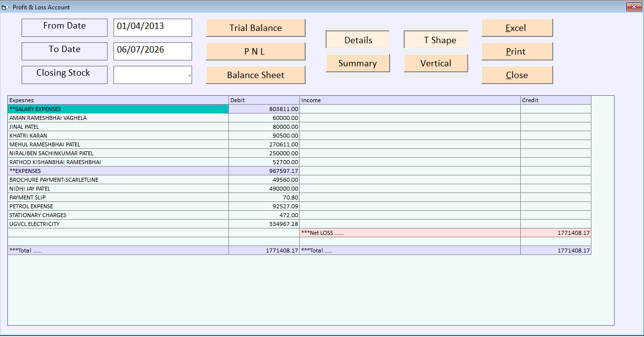Switch to the Summary view

pos(358,63)
